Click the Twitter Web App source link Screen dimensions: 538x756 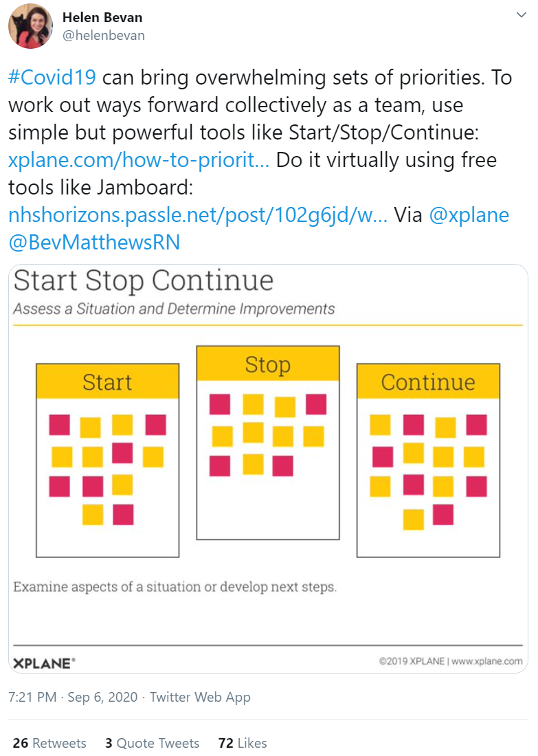[x=200, y=697]
